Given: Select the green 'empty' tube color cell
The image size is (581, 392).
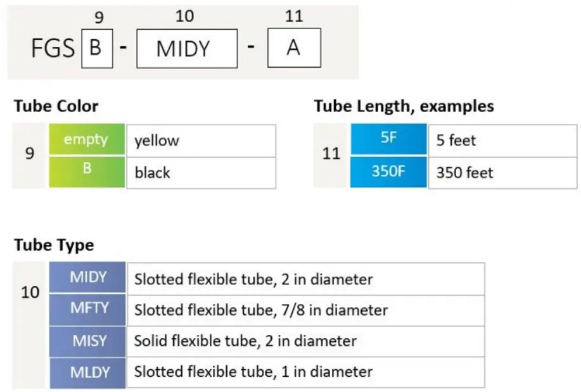Looking at the screenshot, I should tap(87, 140).
